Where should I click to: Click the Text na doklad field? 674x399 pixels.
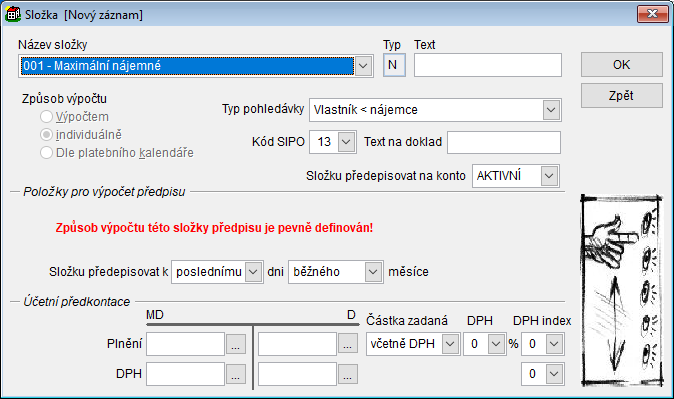[x=504, y=142]
